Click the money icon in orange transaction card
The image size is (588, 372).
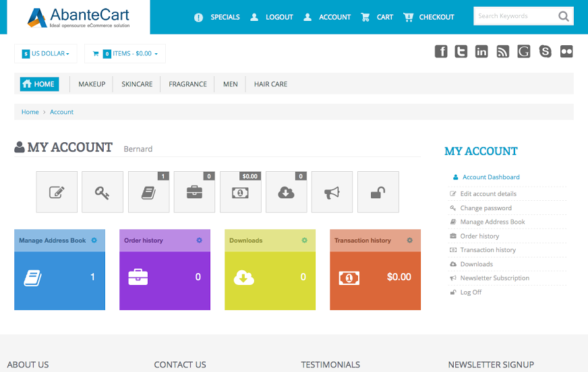click(x=349, y=278)
